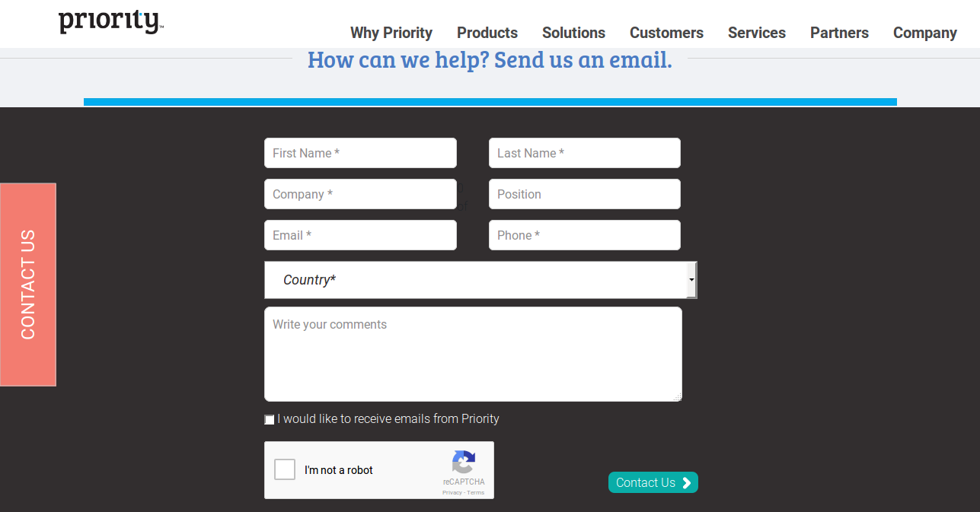Screen dimensions: 980x512
Task: Click the Last Name input field
Action: [x=584, y=153]
